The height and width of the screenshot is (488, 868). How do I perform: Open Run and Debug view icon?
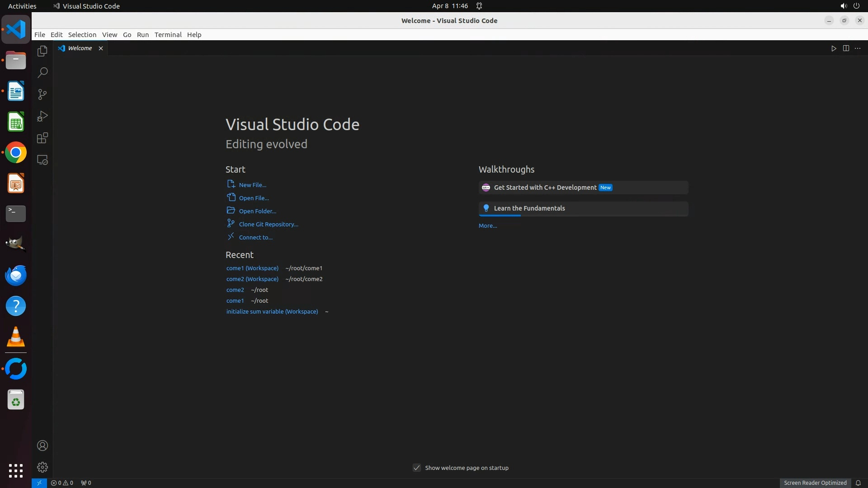(x=42, y=116)
